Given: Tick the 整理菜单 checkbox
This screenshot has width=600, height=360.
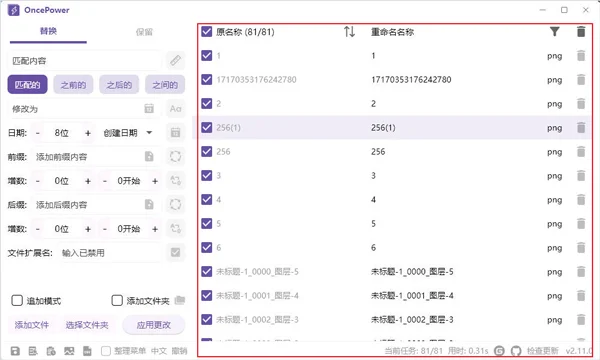Looking at the screenshot, I should click(x=106, y=351).
